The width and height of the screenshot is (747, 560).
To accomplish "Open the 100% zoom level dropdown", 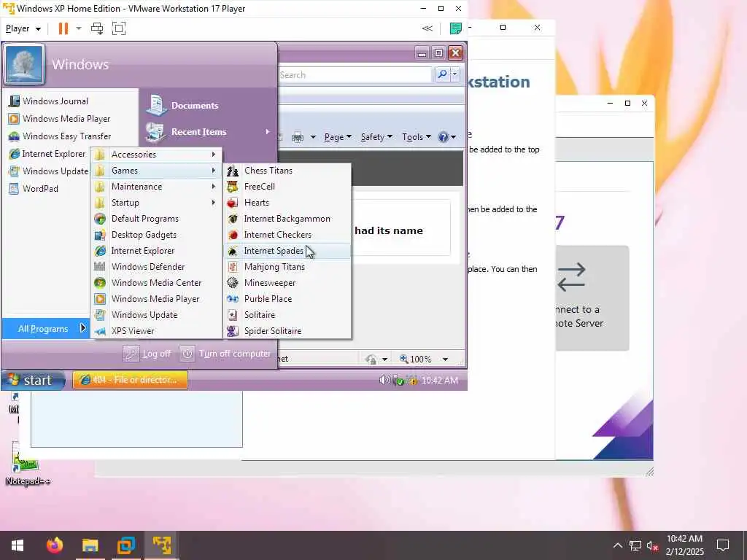I will pyautogui.click(x=445, y=359).
